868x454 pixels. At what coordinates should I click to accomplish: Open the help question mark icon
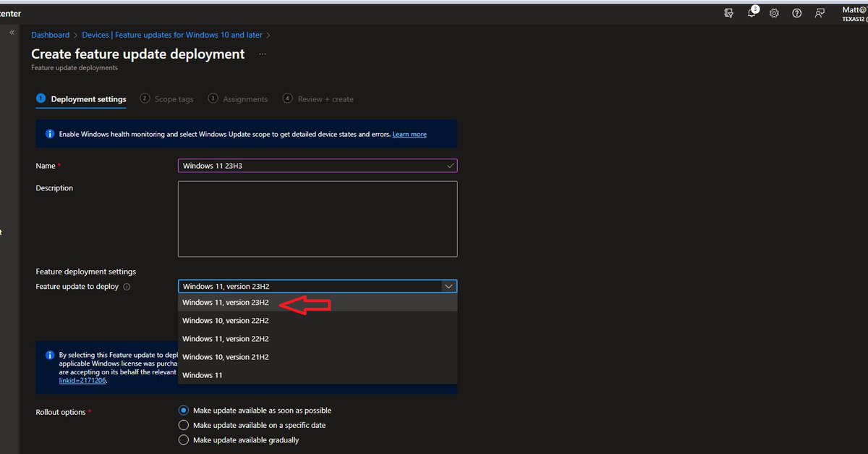[x=796, y=13]
